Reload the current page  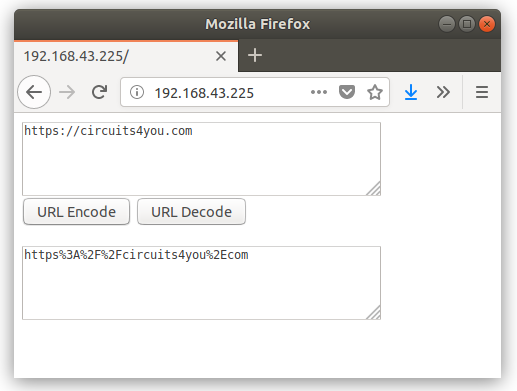pyautogui.click(x=99, y=92)
